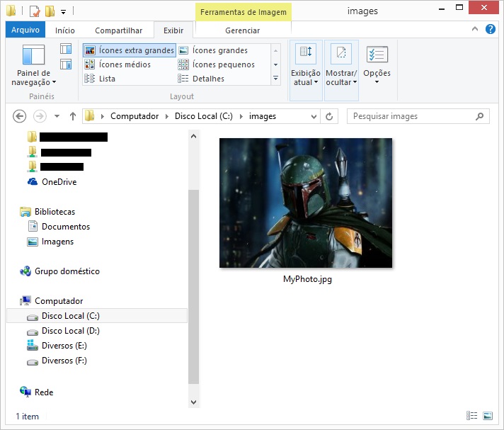Image resolution: width=504 pixels, height=430 pixels.
Task: Go back with the back arrow
Action: point(19,116)
